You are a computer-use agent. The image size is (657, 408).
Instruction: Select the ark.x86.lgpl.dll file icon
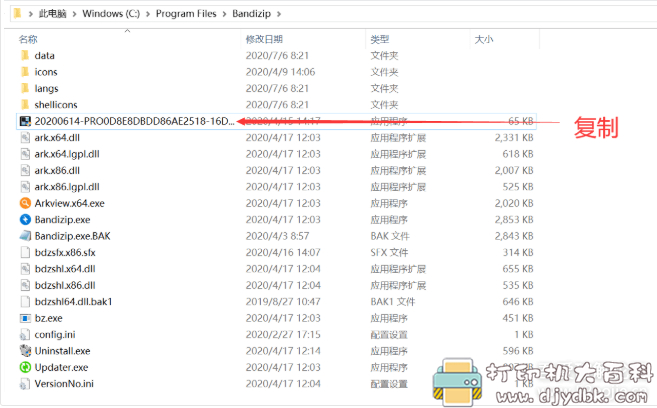(25, 187)
